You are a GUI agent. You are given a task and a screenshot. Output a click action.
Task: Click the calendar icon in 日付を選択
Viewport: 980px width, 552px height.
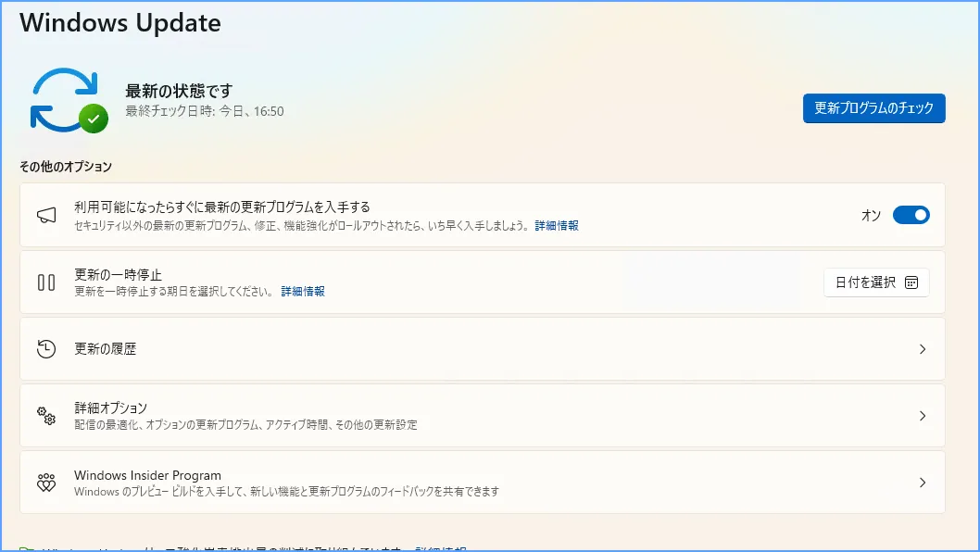(911, 282)
